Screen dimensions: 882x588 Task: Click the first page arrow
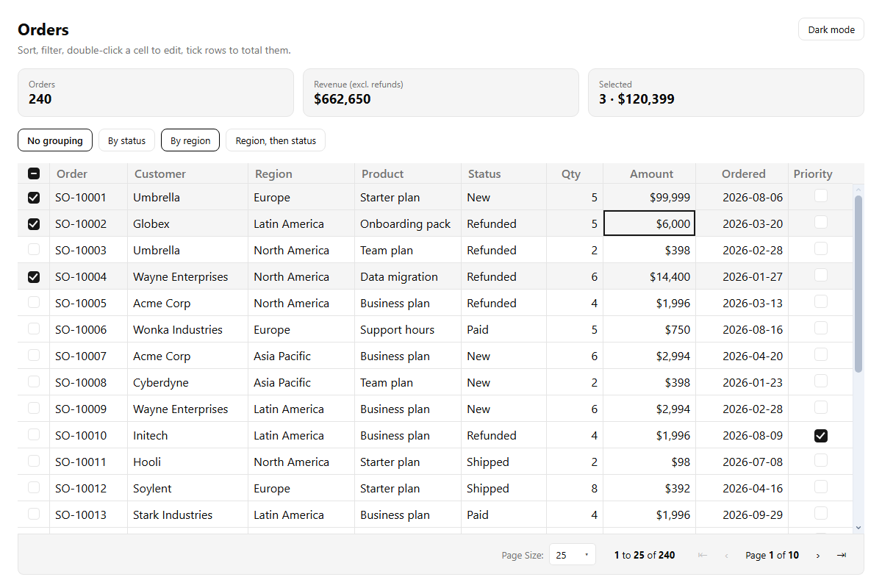(703, 555)
